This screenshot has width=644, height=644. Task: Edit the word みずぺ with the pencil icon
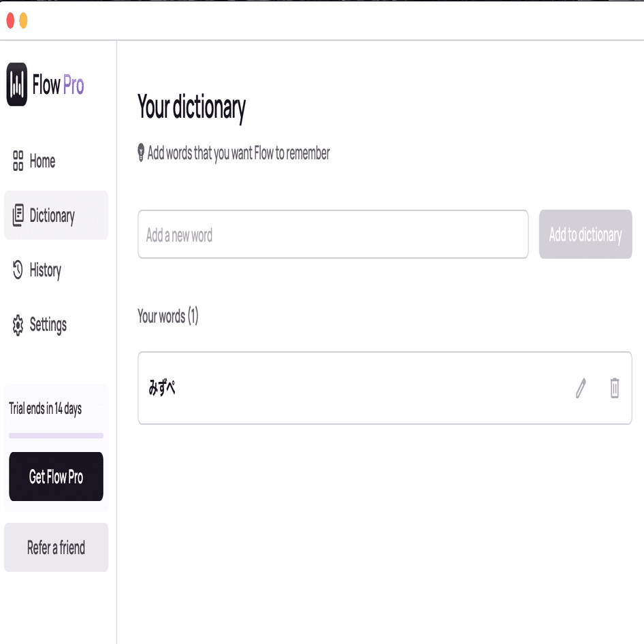click(580, 388)
